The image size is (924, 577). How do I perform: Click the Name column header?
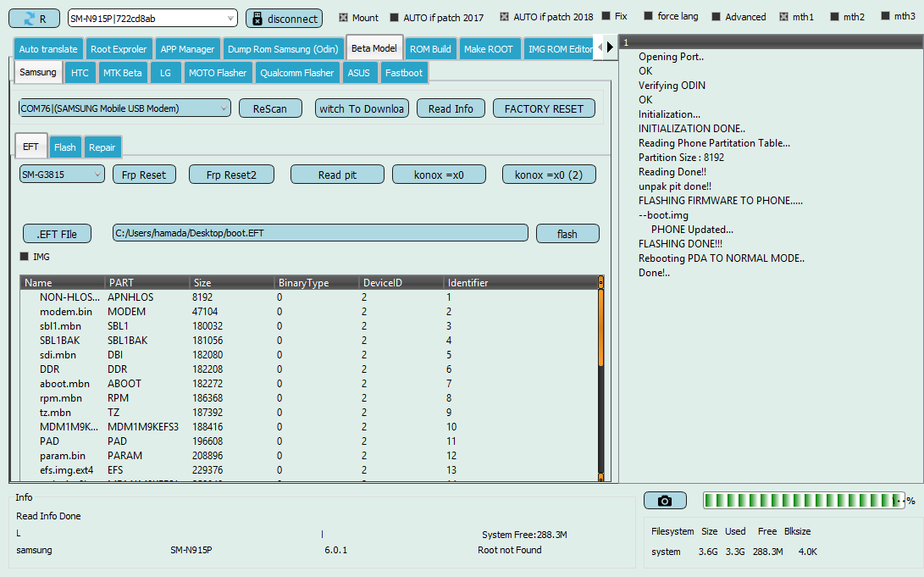[x=63, y=282]
